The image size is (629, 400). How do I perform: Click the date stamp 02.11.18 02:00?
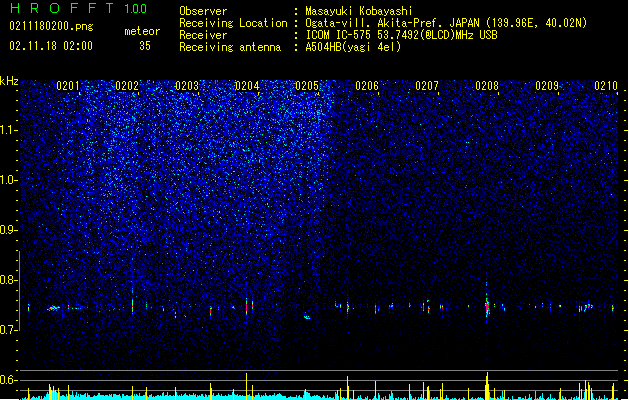pyautogui.click(x=51, y=46)
